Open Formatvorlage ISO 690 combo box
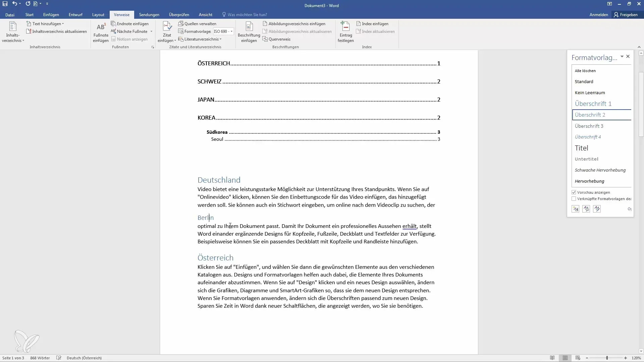 [223, 32]
